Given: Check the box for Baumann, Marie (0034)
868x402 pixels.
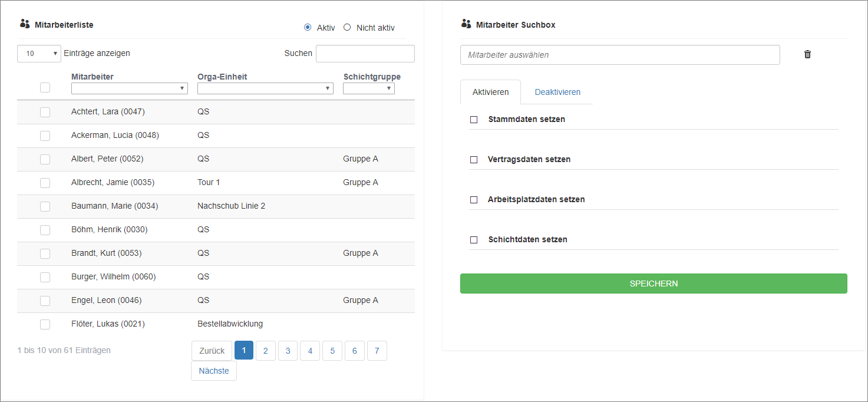Looking at the screenshot, I should coord(45,206).
